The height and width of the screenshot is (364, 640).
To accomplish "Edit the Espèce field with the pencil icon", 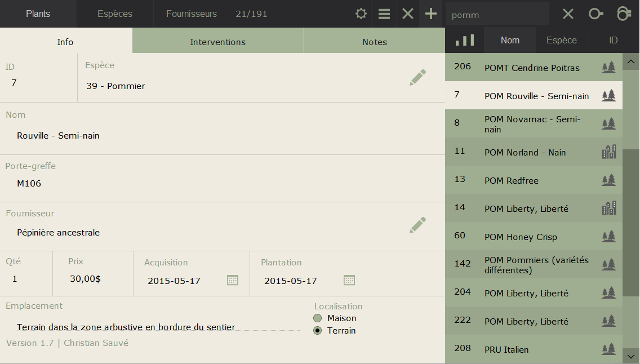I will pos(417,78).
